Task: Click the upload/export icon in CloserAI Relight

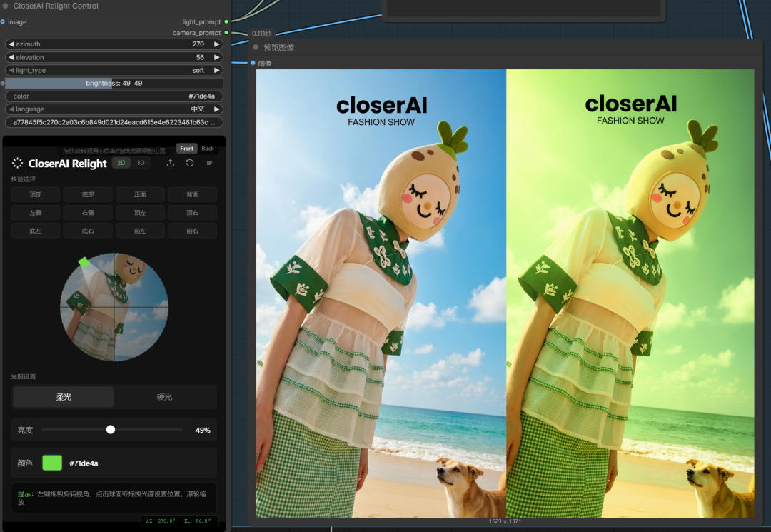Action: click(171, 163)
